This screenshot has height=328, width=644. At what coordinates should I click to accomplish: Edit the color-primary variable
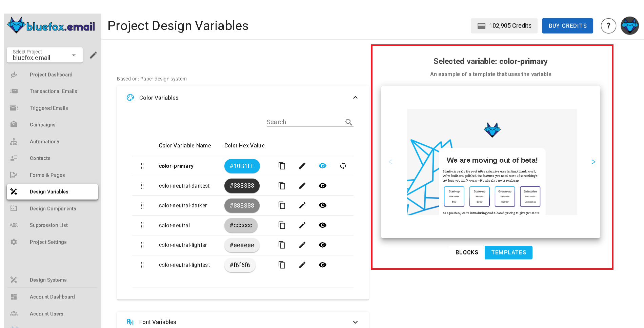coord(302,166)
